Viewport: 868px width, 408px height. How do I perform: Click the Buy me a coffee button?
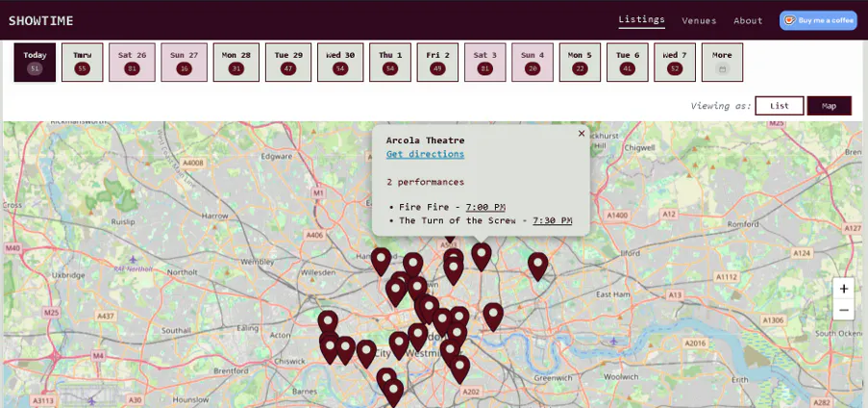pyautogui.click(x=818, y=20)
